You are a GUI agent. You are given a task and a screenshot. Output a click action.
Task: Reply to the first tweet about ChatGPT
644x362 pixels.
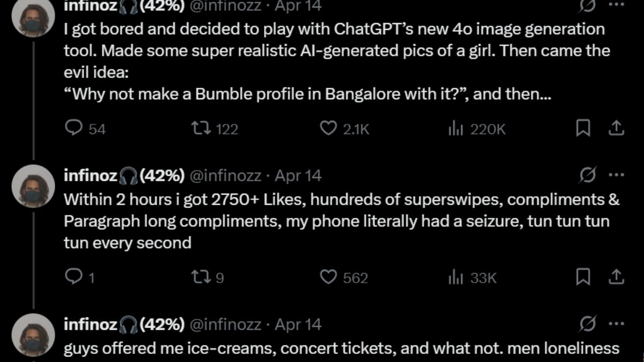pos(72,128)
